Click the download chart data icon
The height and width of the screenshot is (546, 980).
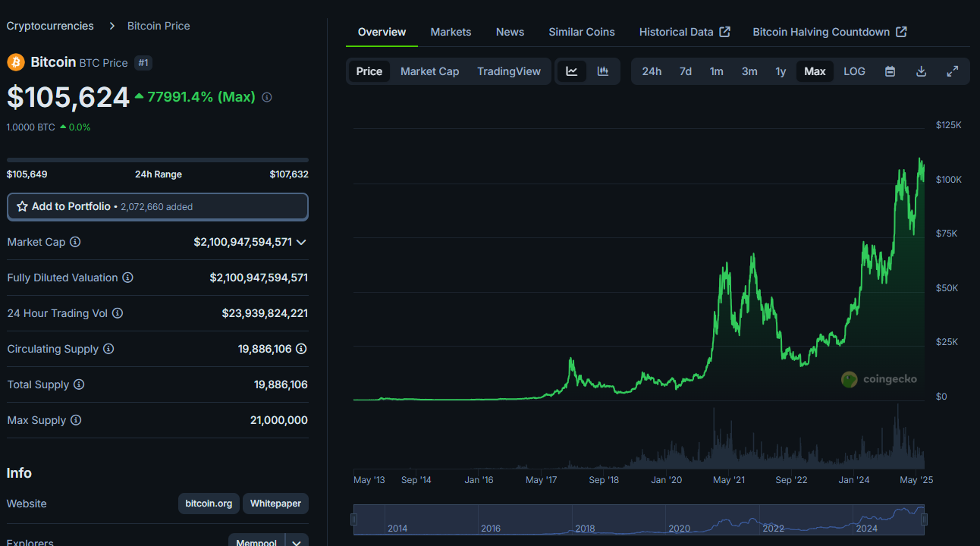(922, 71)
